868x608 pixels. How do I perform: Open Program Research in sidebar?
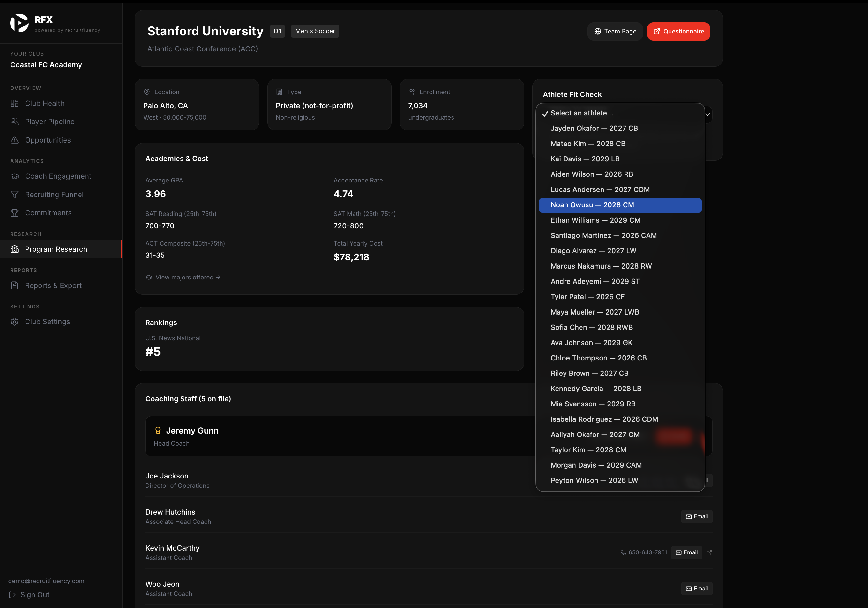click(x=61, y=249)
